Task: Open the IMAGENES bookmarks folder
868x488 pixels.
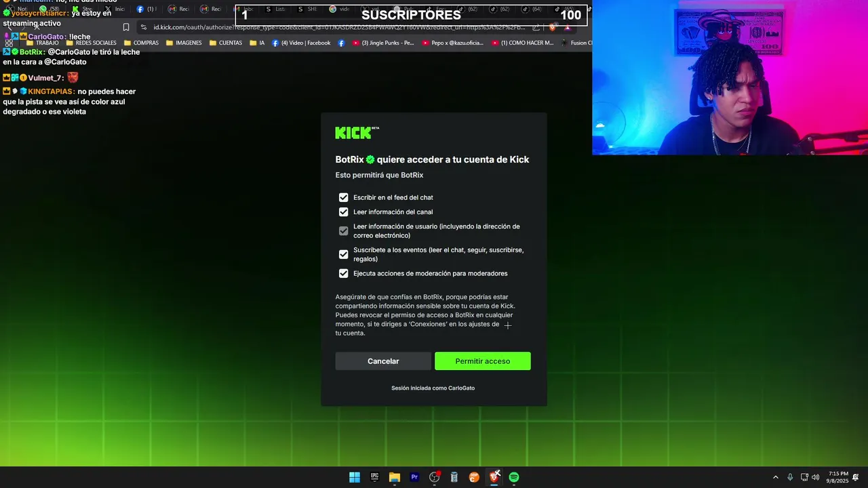Action: [184, 43]
